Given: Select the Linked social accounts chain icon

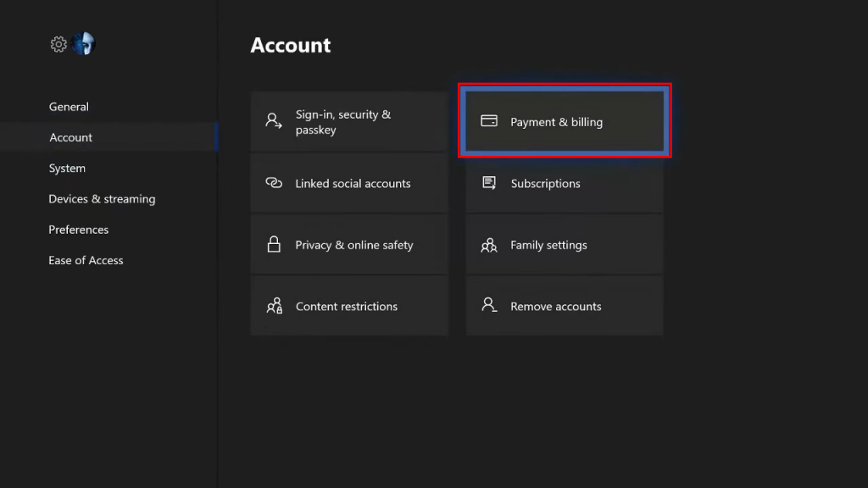Looking at the screenshot, I should pos(273,183).
